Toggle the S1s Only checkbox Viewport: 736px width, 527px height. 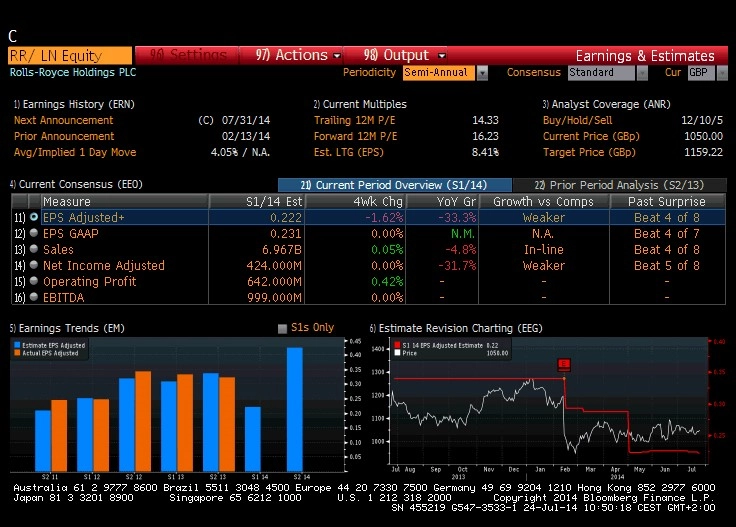[x=282, y=328]
